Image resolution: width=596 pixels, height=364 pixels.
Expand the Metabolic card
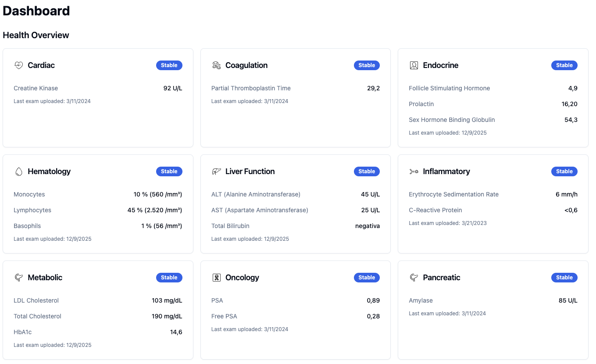(97, 310)
